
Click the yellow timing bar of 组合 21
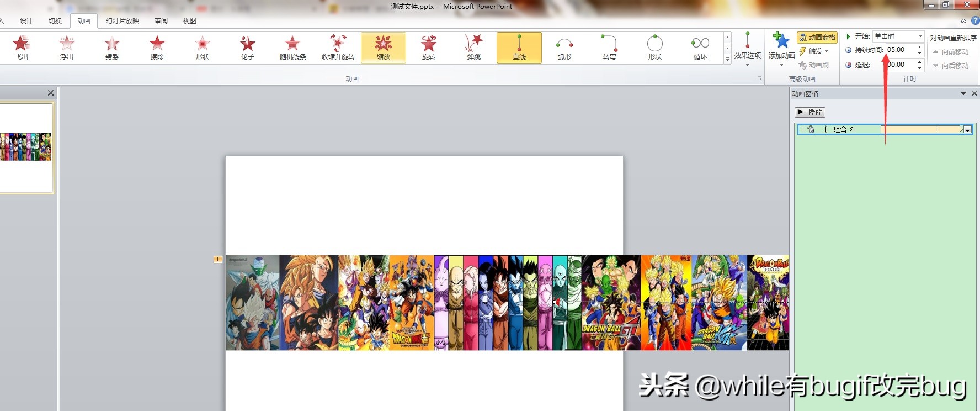(922, 129)
